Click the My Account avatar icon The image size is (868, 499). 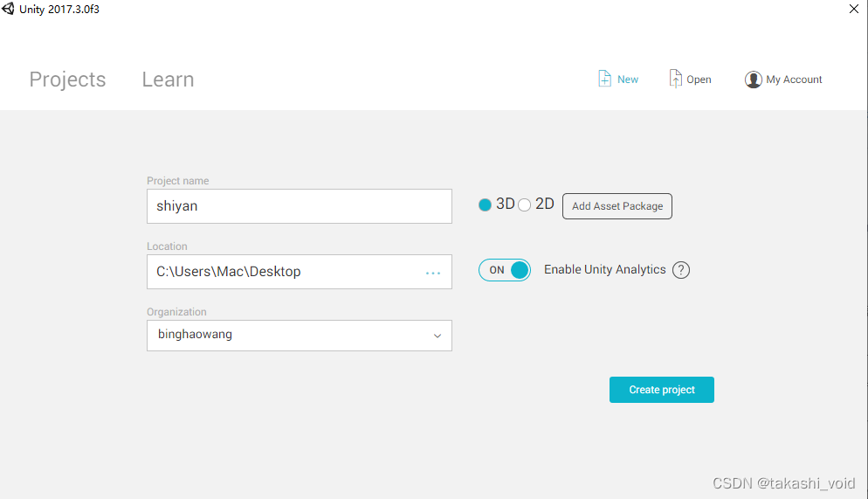(753, 80)
